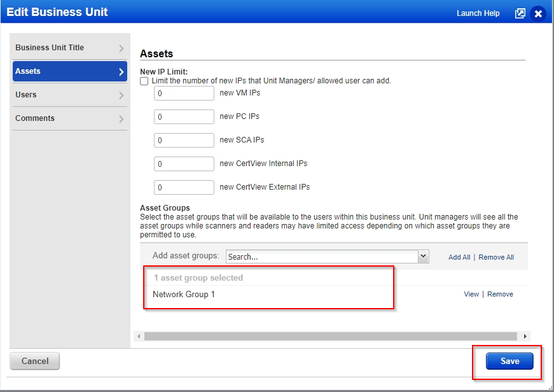
Task: Click the new VM IPs input field
Action: pyautogui.click(x=183, y=93)
